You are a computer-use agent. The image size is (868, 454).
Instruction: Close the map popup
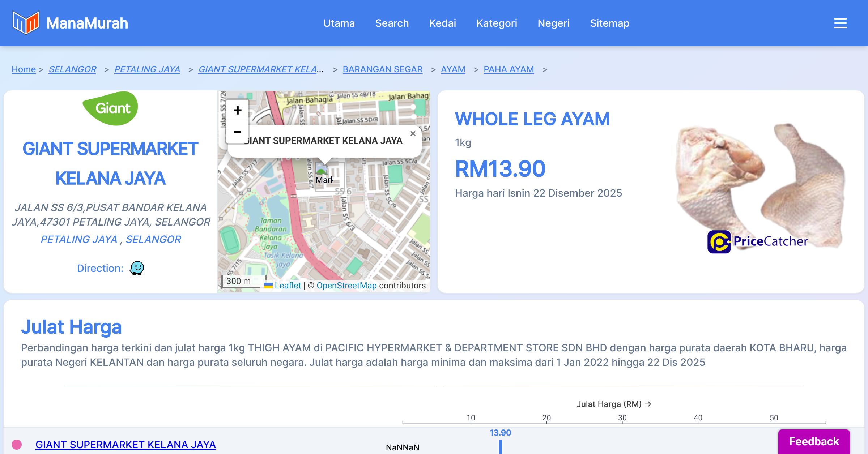click(413, 134)
